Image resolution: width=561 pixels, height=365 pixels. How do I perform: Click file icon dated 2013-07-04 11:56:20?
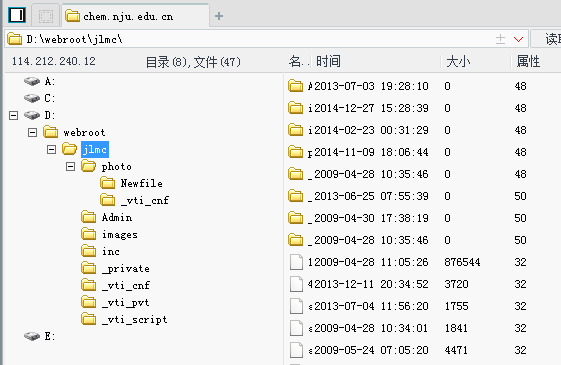(296, 306)
